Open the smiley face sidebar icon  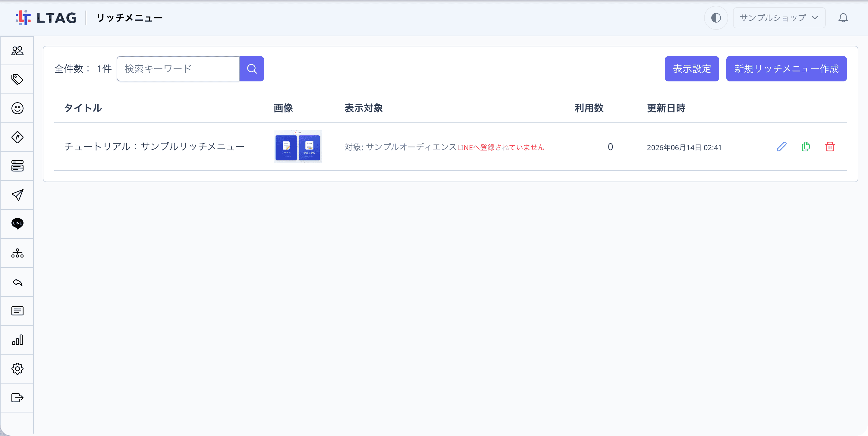tap(17, 108)
